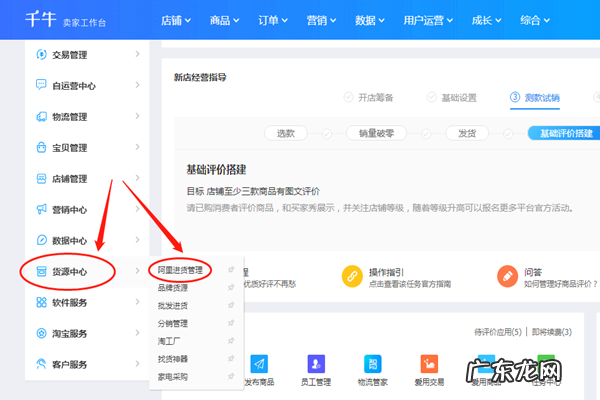Image resolution: width=600 pixels, height=400 pixels.
Task: Open the 物流管家 app icon
Action: 373,364
